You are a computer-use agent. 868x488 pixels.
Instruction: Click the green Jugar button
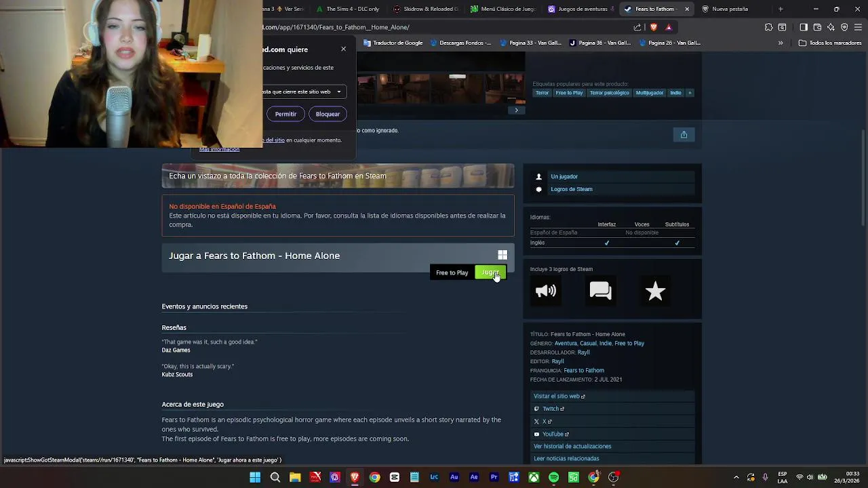pyautogui.click(x=490, y=272)
